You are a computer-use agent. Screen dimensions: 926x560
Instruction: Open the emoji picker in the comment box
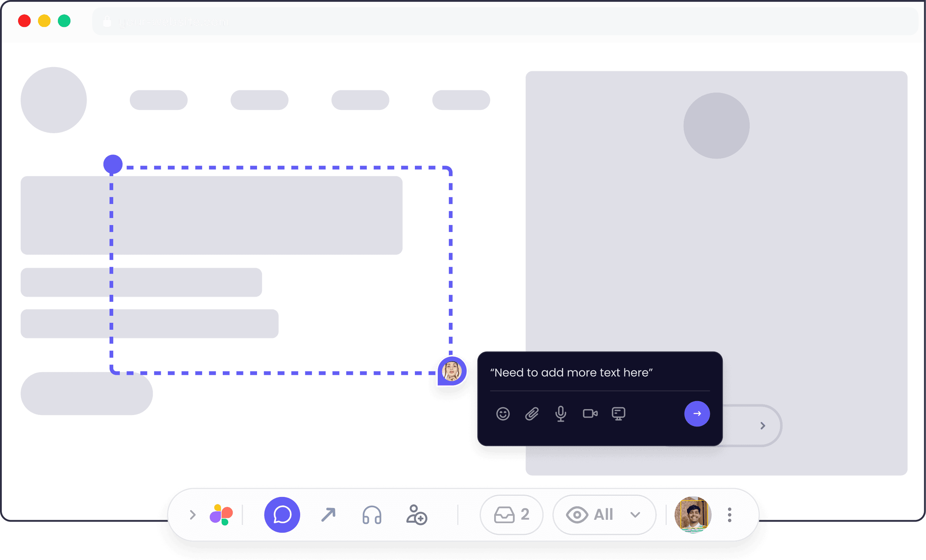[x=503, y=414]
